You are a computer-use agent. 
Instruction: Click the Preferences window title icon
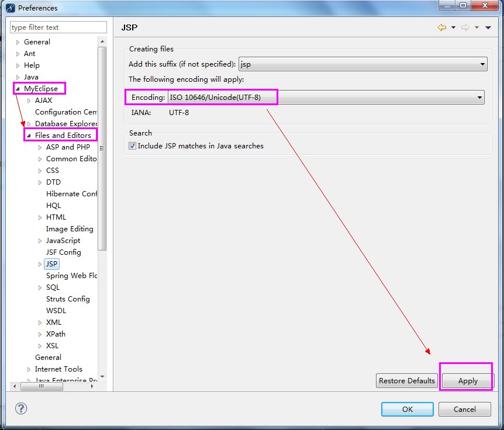11,8
